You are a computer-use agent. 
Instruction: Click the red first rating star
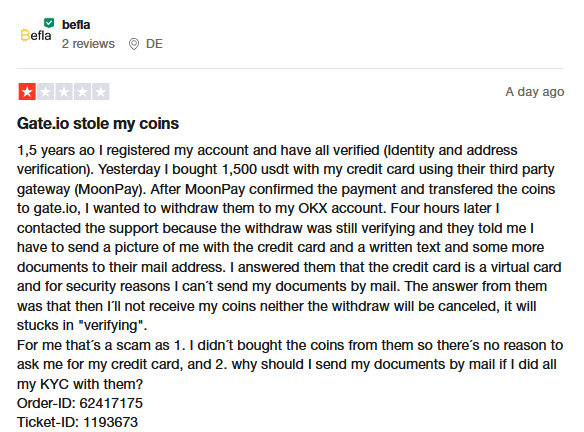tap(27, 92)
